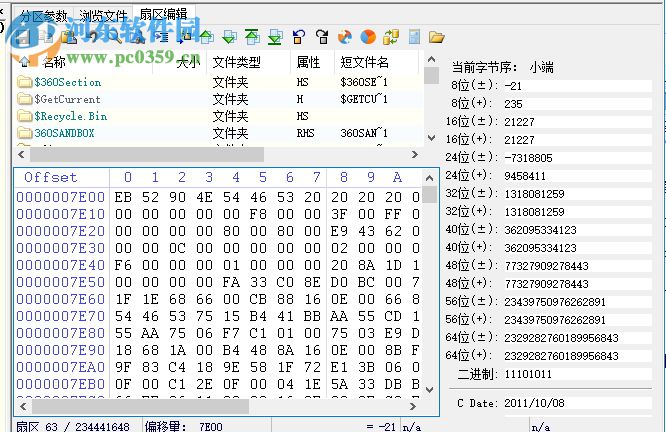The height and width of the screenshot is (432, 666).
Task: Click the paste clipboard toolbar icon
Action: 69,37
